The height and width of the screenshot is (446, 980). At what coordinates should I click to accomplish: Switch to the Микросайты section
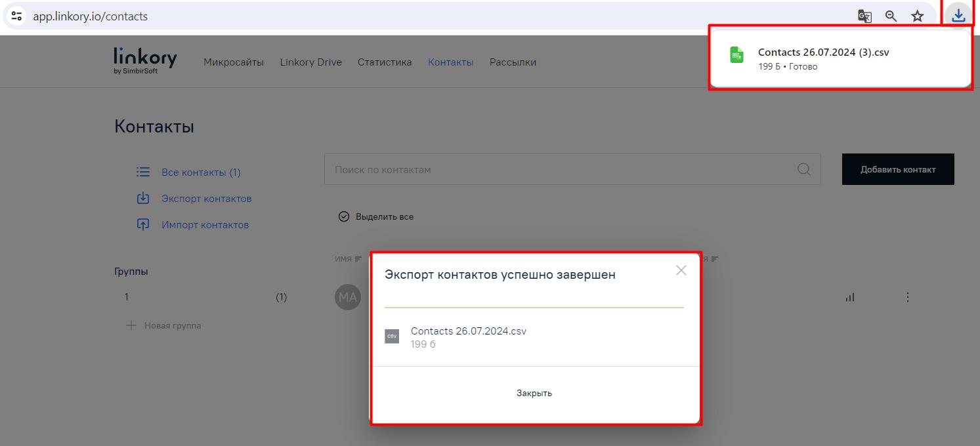tap(234, 62)
